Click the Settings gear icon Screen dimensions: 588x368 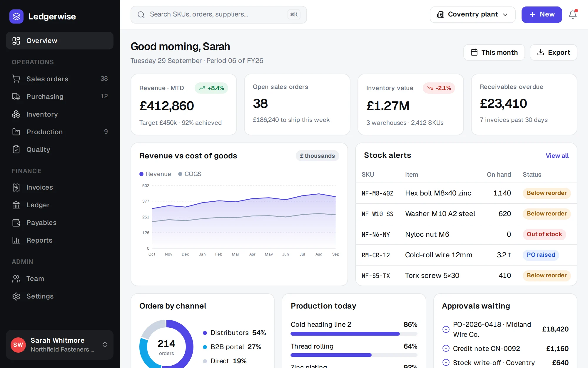pyautogui.click(x=16, y=296)
